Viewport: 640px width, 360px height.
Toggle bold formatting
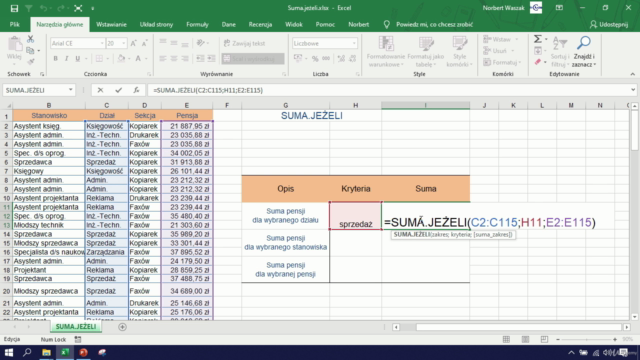point(56,59)
